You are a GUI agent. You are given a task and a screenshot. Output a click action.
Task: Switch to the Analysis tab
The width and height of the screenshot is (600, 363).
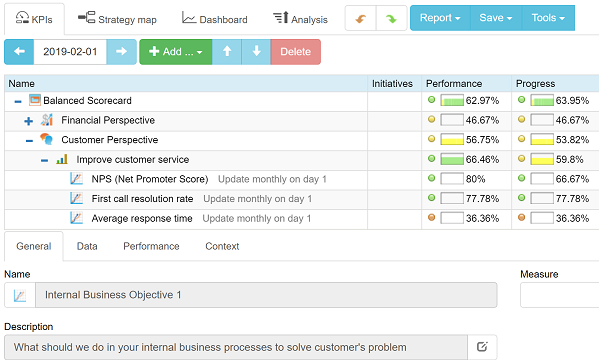tap(300, 19)
